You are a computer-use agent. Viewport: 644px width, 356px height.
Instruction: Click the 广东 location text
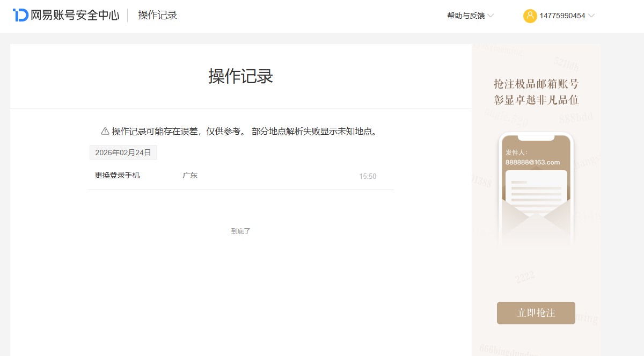click(190, 175)
